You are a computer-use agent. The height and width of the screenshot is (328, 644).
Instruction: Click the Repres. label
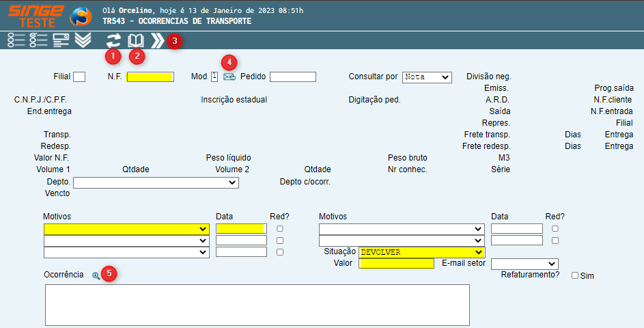(x=496, y=123)
